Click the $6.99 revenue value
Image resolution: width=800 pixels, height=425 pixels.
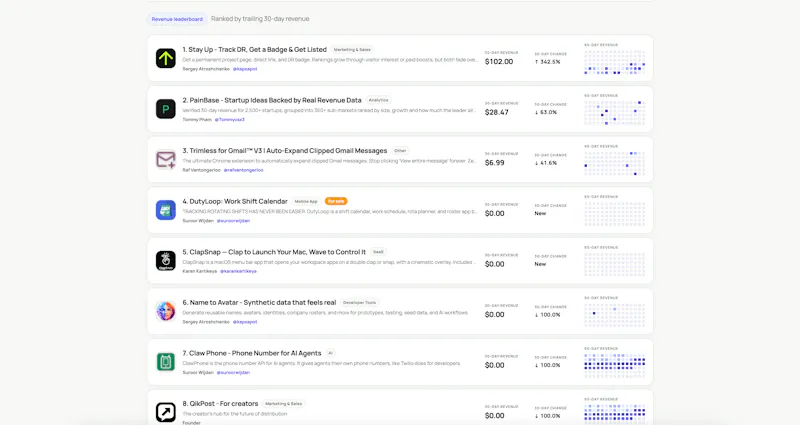tap(494, 162)
